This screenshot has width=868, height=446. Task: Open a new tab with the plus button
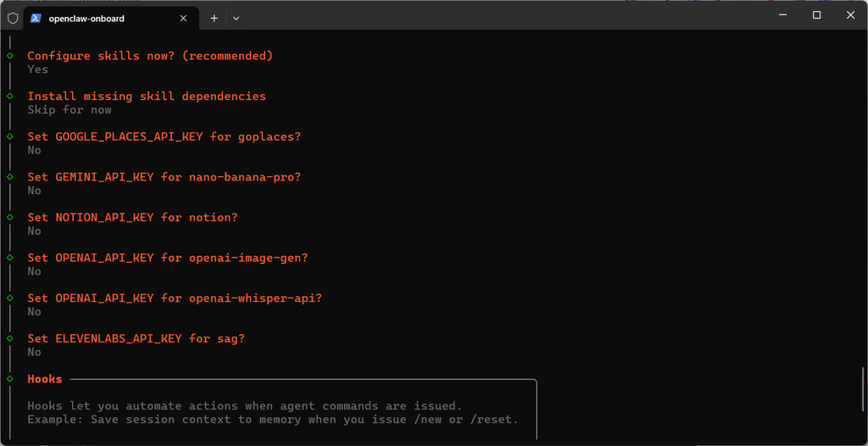(214, 18)
